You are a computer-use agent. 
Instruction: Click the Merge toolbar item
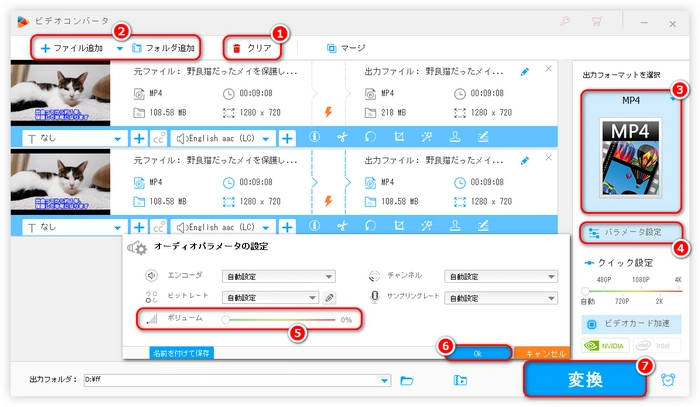click(x=345, y=47)
